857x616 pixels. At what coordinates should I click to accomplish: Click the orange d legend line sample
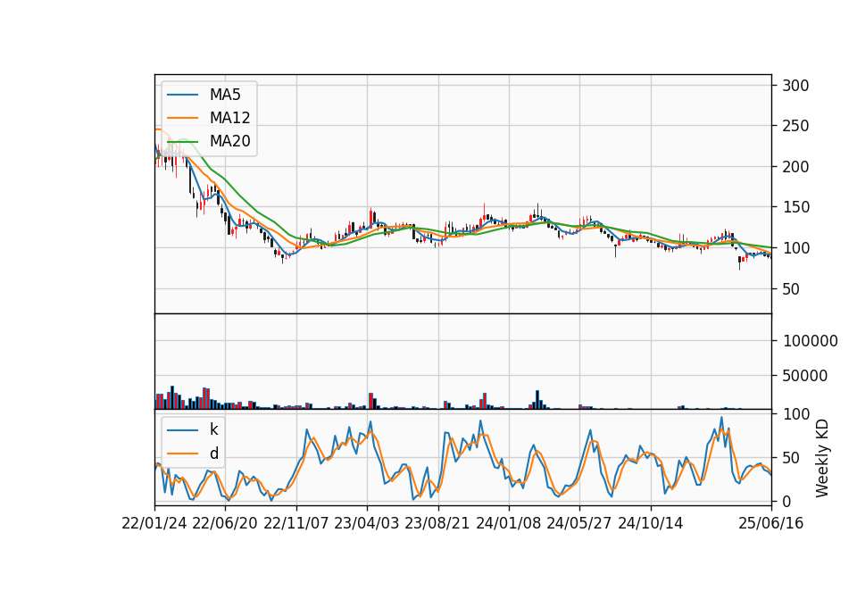point(182,454)
